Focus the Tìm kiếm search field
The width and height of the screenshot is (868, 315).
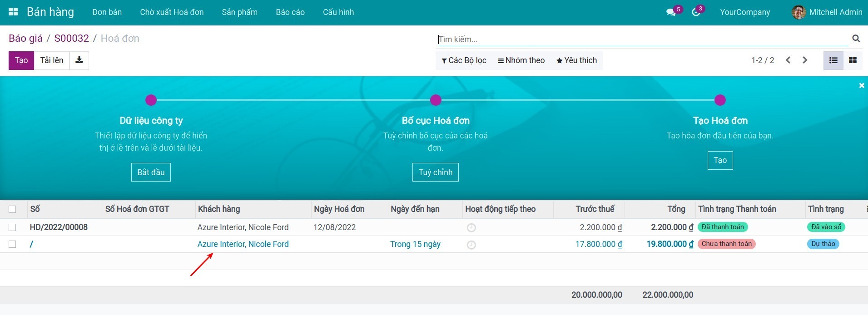coord(643,39)
